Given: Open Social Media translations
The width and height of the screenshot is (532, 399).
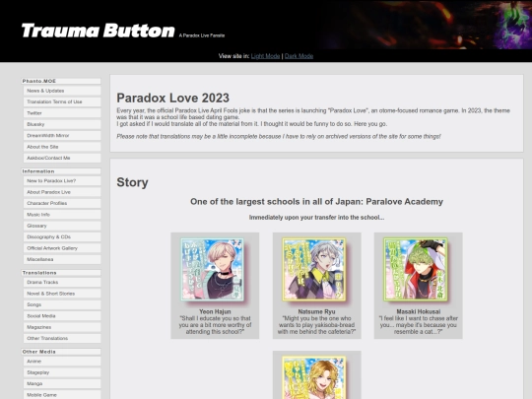Looking at the screenshot, I should tap(62, 316).
